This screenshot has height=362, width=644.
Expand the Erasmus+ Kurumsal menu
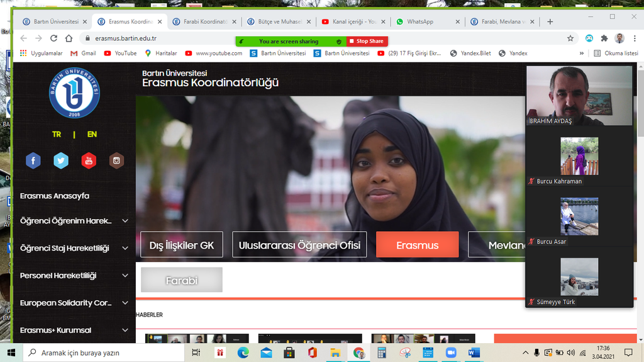click(x=125, y=331)
